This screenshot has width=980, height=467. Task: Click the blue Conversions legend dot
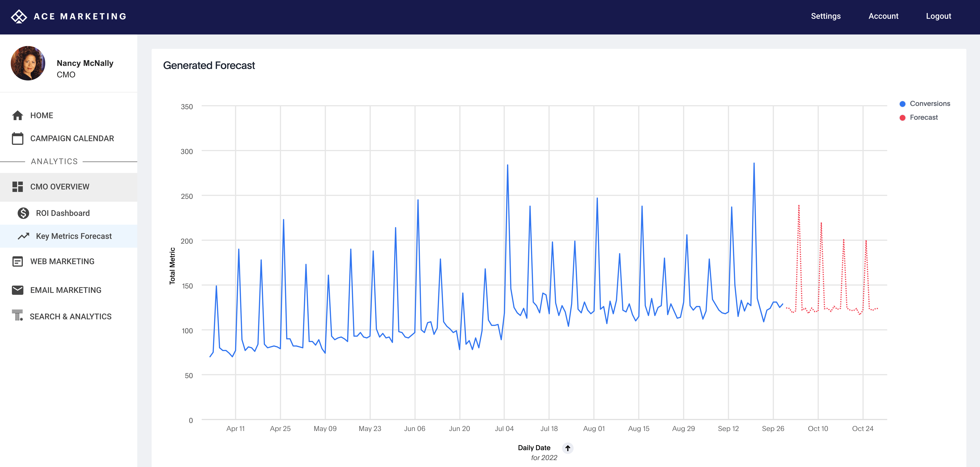(x=902, y=104)
